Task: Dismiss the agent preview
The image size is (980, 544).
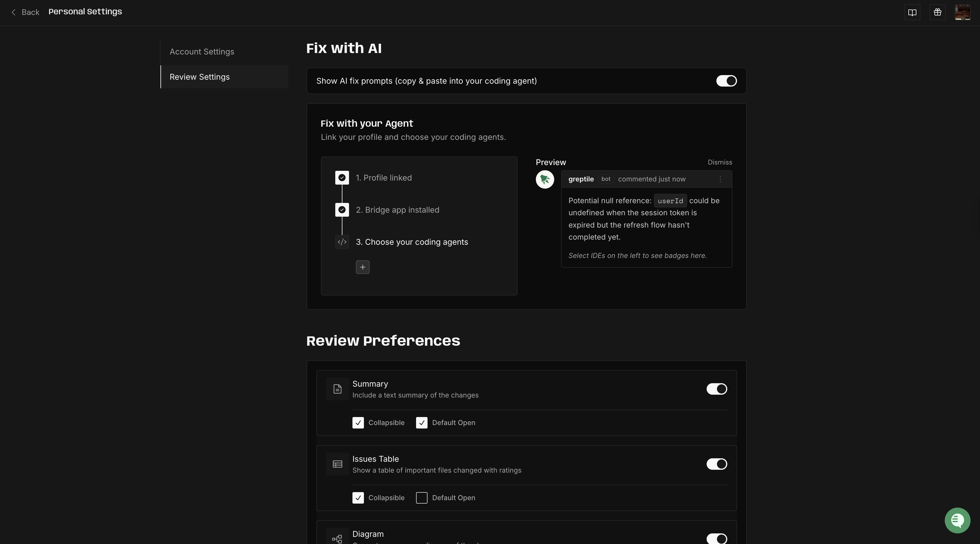Action: (720, 162)
